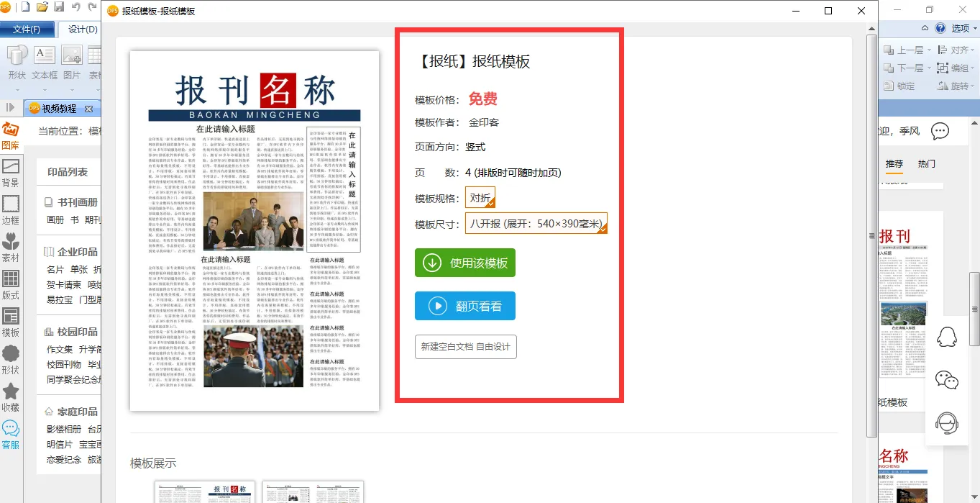Image resolution: width=980 pixels, height=503 pixels.
Task: Click the large newspaper template preview image
Action: [x=255, y=231]
